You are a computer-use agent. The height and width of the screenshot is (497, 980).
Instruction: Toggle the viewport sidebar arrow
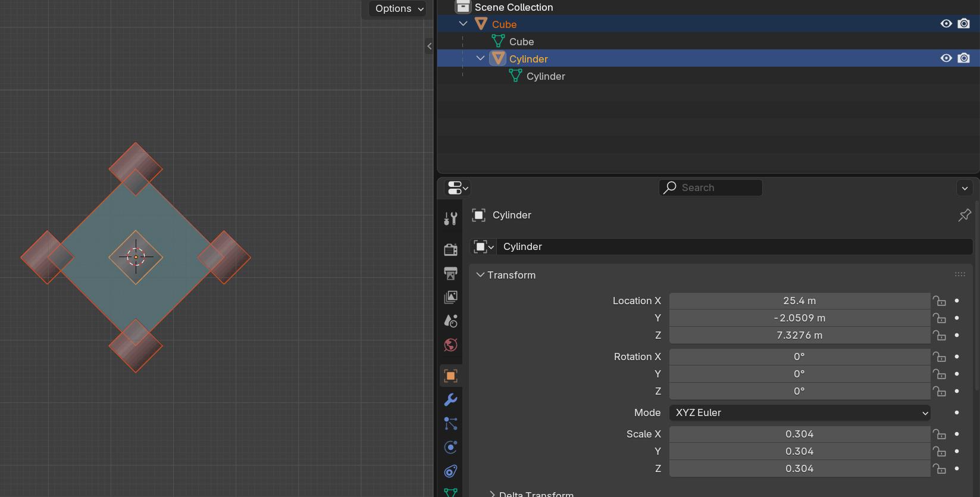(x=429, y=46)
